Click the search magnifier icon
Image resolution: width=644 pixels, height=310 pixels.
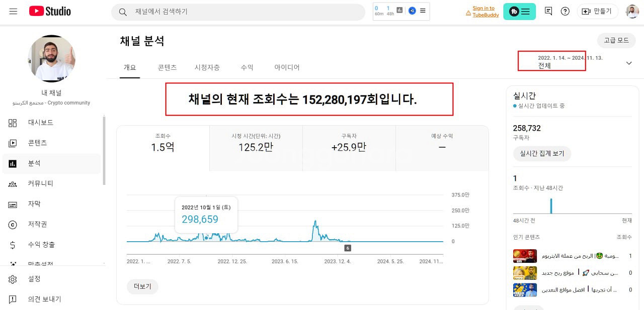(x=123, y=12)
